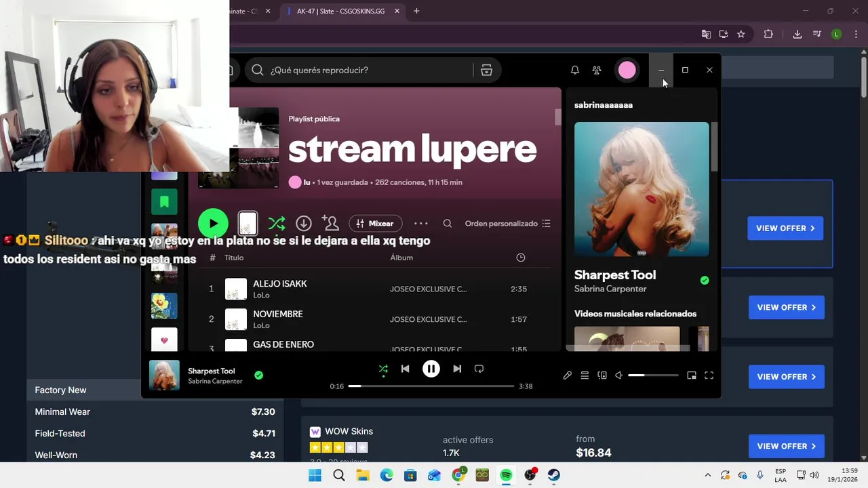The image size is (868, 488).
Task: Open LoLo artist link under NOVIEMBRE
Action: point(261,325)
